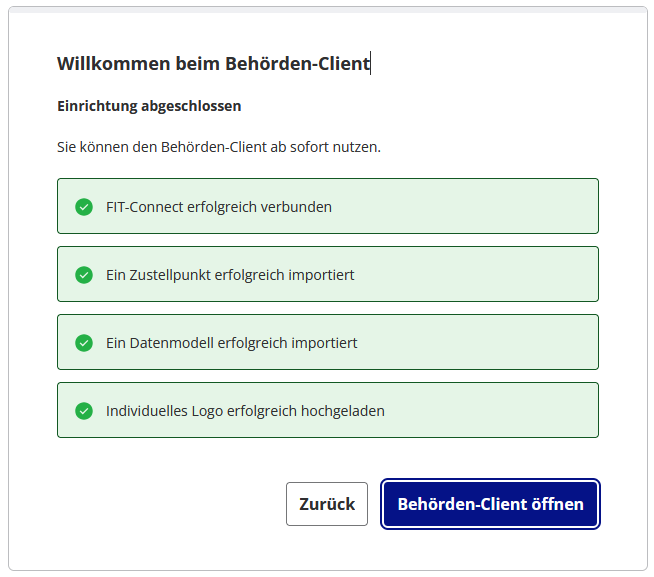This screenshot has height=577, width=654.
Task: Click 'Individuelles Logo' in the fourth banner
Action: pos(166,411)
